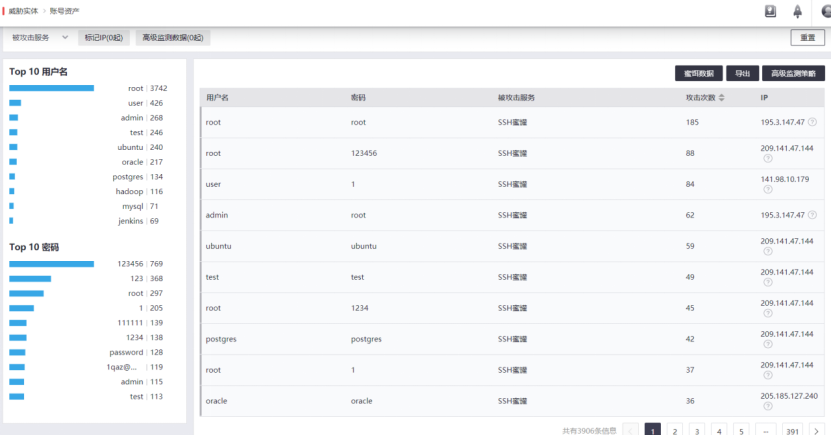Click help icon under IP in postgres row
The image size is (831, 435).
767,344
